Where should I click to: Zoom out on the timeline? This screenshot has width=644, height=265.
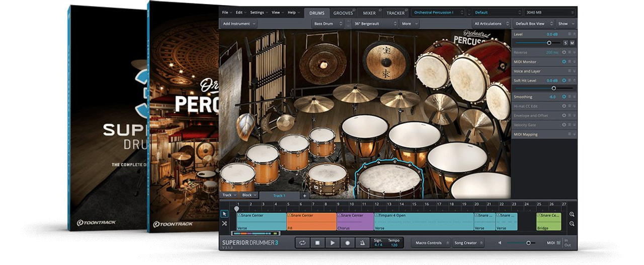click(572, 223)
